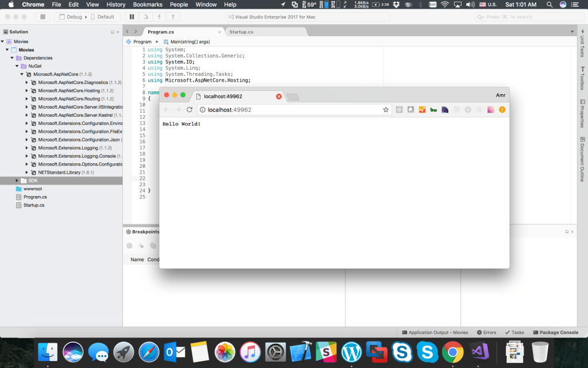Screen dimensions: 588x368
Task: Open the Bookmarks menu
Action: coord(148,5)
